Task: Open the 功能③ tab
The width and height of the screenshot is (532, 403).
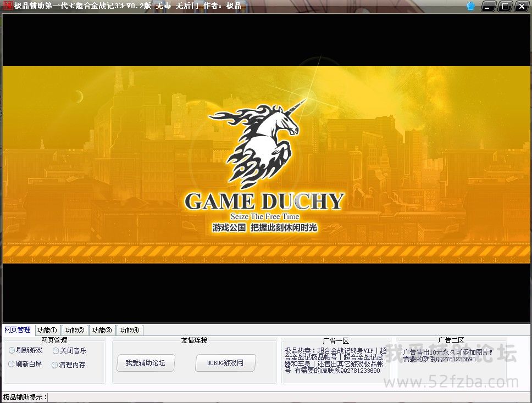Action: tap(102, 330)
